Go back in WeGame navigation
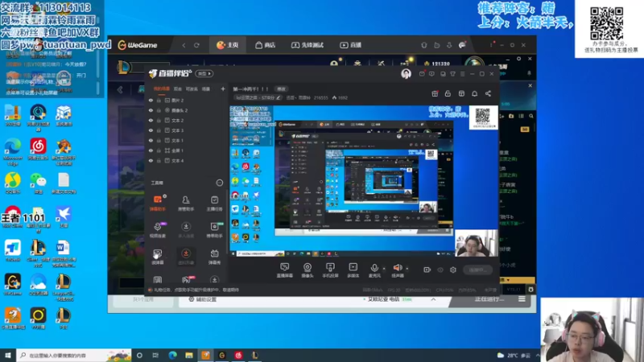Viewport: 644px width, 362px height. pyautogui.click(x=184, y=45)
